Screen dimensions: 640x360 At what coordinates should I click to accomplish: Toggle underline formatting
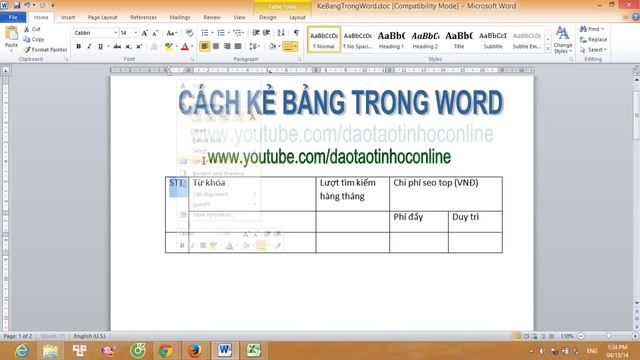[x=100, y=47]
